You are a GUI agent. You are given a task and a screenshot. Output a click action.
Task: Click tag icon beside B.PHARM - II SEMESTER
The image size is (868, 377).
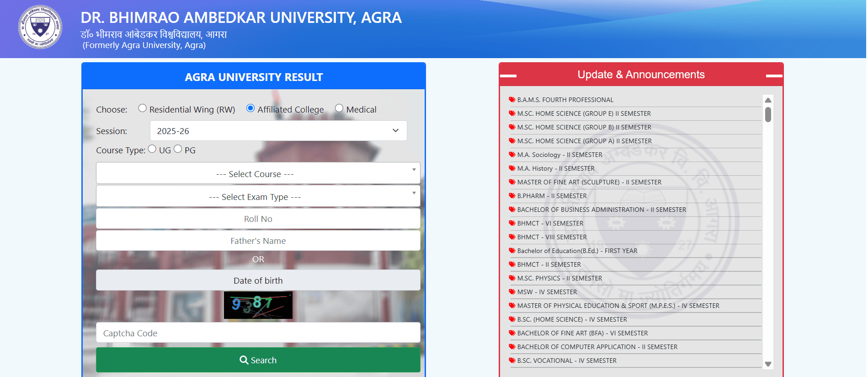(512, 196)
